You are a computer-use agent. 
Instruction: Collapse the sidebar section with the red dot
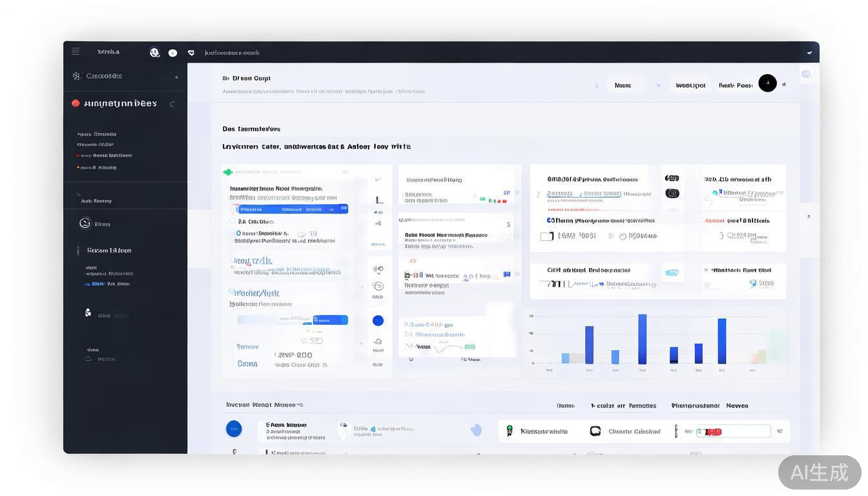coord(172,104)
